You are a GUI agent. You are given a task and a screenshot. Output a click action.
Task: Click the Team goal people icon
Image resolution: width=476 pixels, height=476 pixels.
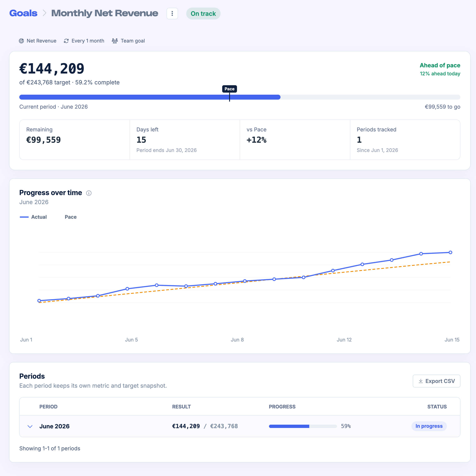pyautogui.click(x=115, y=41)
